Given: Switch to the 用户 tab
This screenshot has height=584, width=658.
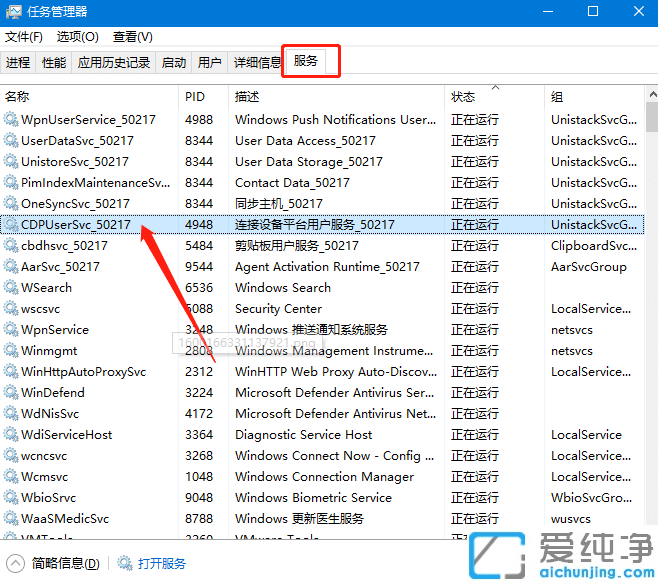Looking at the screenshot, I should tap(210, 63).
